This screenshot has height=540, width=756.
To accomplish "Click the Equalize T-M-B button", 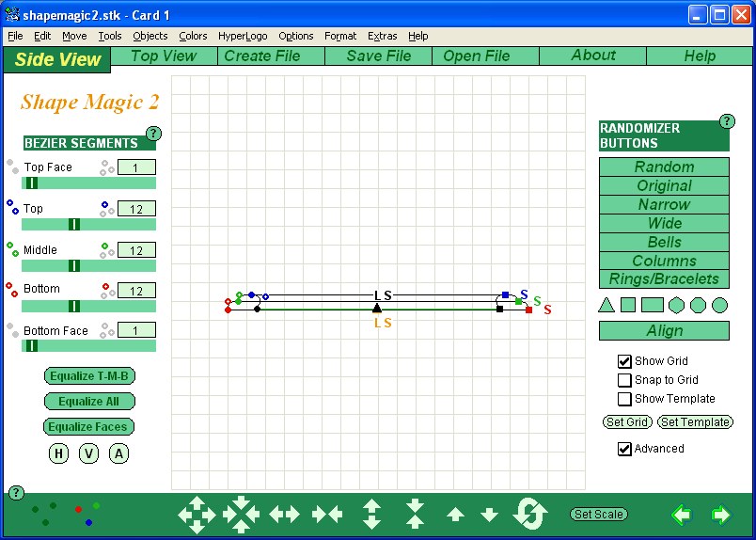I will click(x=89, y=376).
